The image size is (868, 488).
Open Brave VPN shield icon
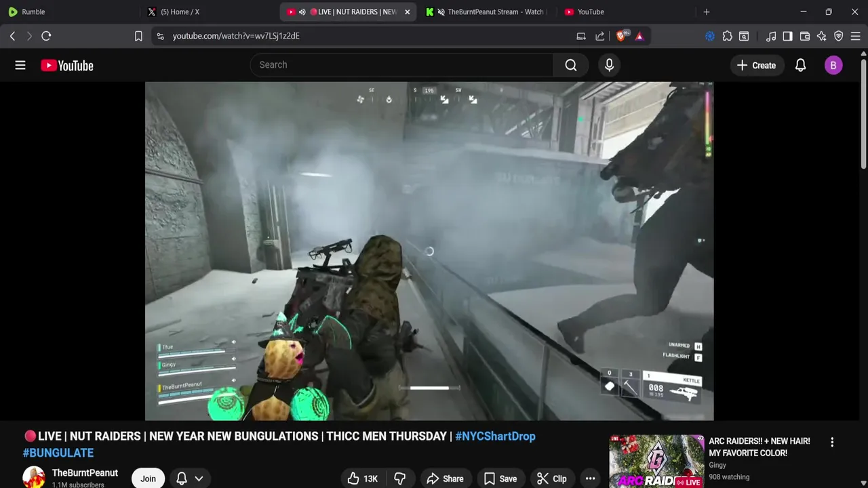coord(839,36)
